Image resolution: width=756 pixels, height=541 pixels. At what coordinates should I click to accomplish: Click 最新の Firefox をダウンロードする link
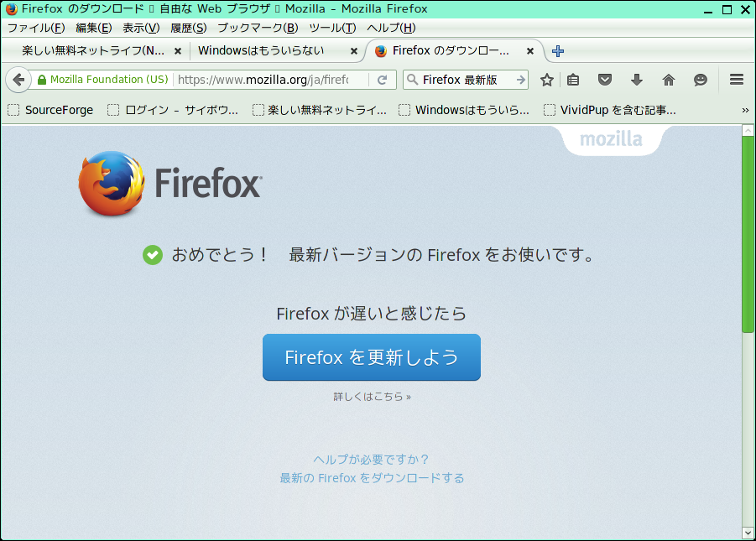[x=373, y=478]
